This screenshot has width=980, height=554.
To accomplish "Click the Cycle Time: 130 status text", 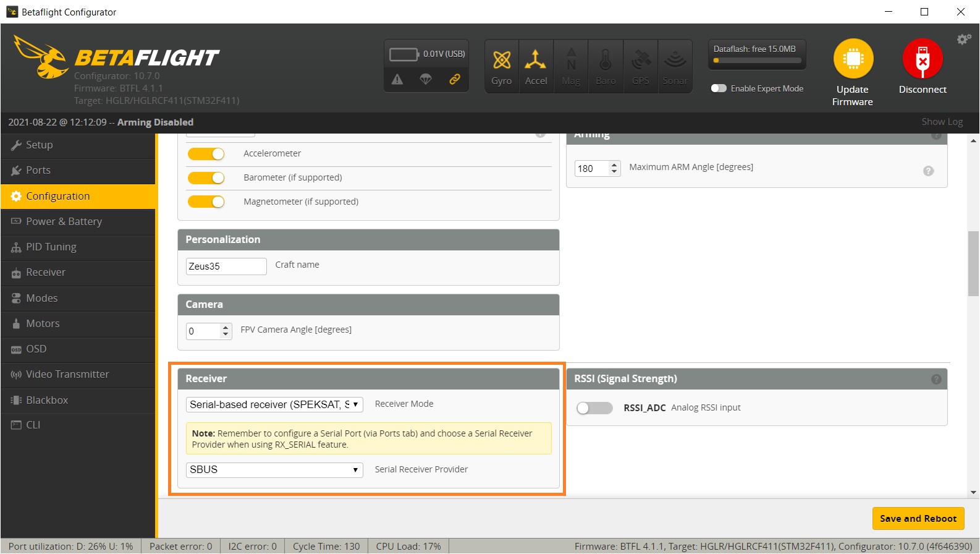I will [326, 547].
